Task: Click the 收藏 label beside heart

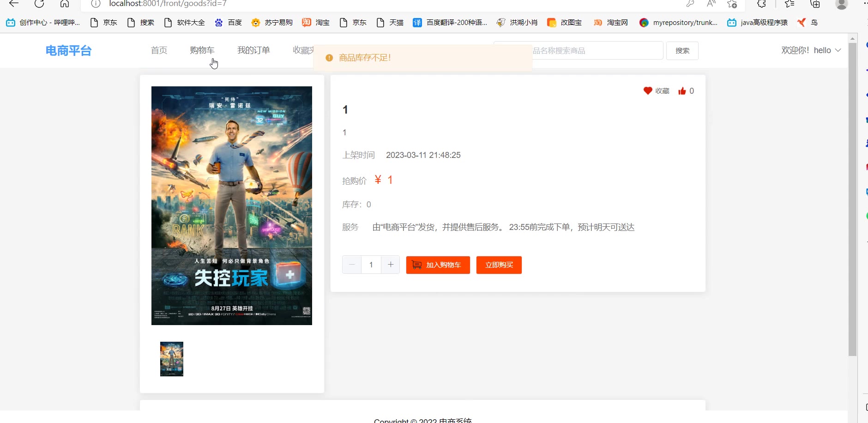Action: 662,91
